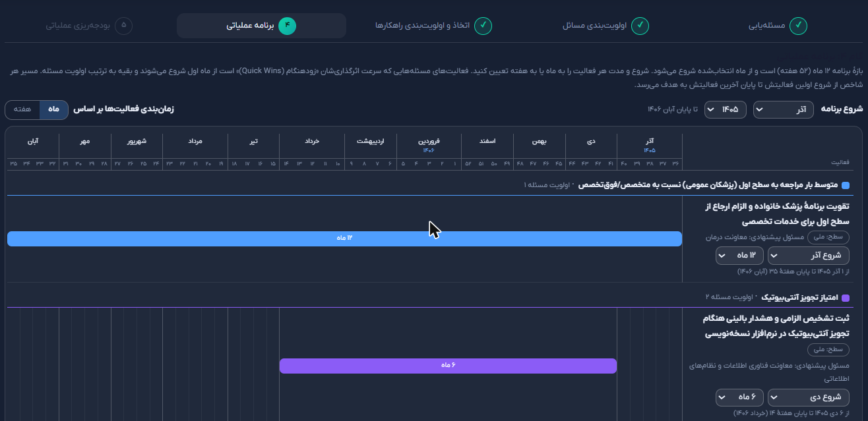Click checkmark icon of اتخاذ راهکارها step

(x=483, y=26)
